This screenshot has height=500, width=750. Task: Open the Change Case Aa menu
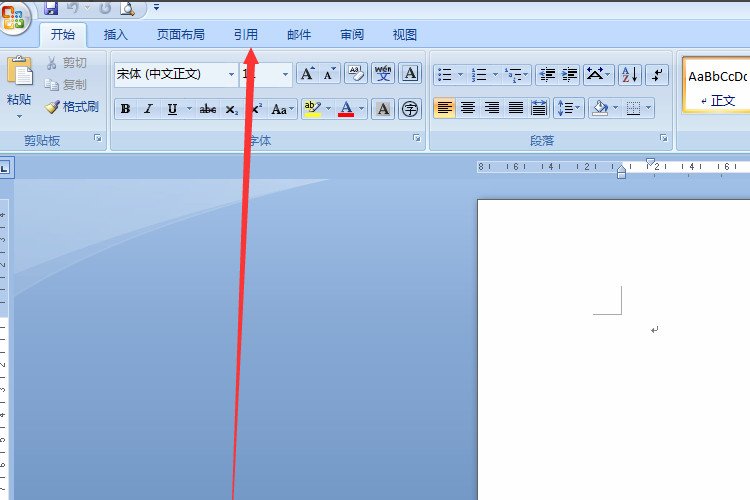pyautogui.click(x=282, y=109)
